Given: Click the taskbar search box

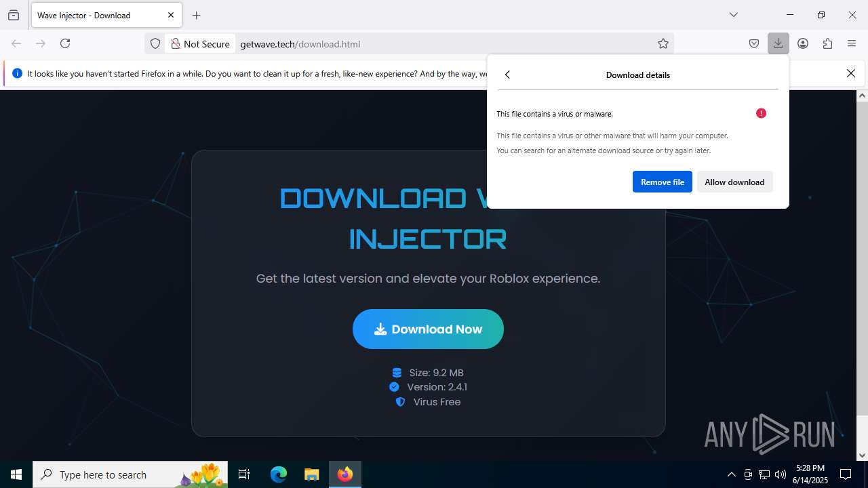Looking at the screenshot, I should point(130,474).
